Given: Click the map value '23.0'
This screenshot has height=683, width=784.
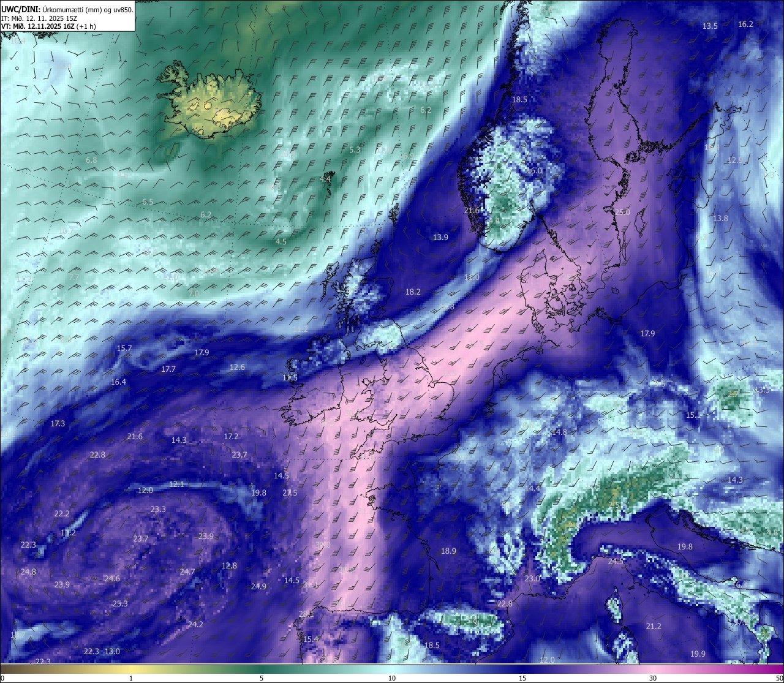Looking at the screenshot, I should coord(532,579).
